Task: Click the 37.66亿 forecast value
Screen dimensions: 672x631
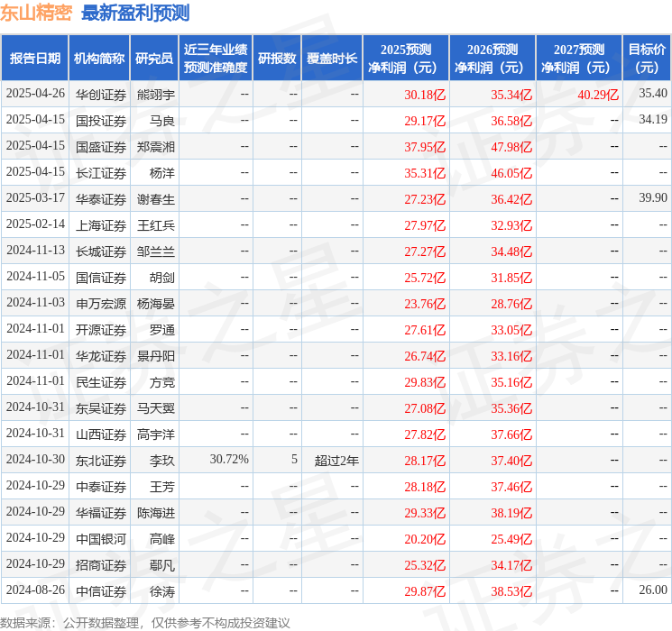Action: [x=511, y=434]
